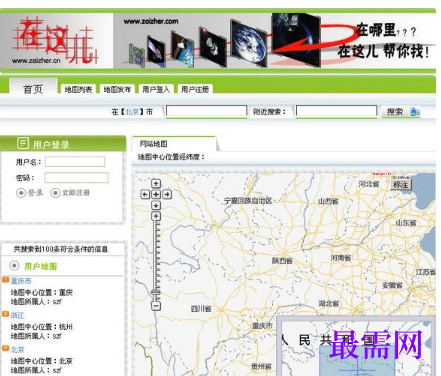Click map center reset button
Viewport: 441px width, 376px height.
click(x=156, y=194)
